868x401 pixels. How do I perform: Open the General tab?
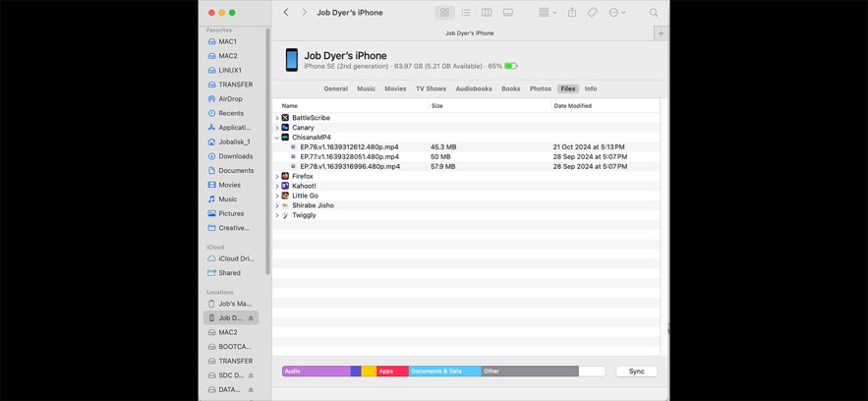tap(336, 88)
